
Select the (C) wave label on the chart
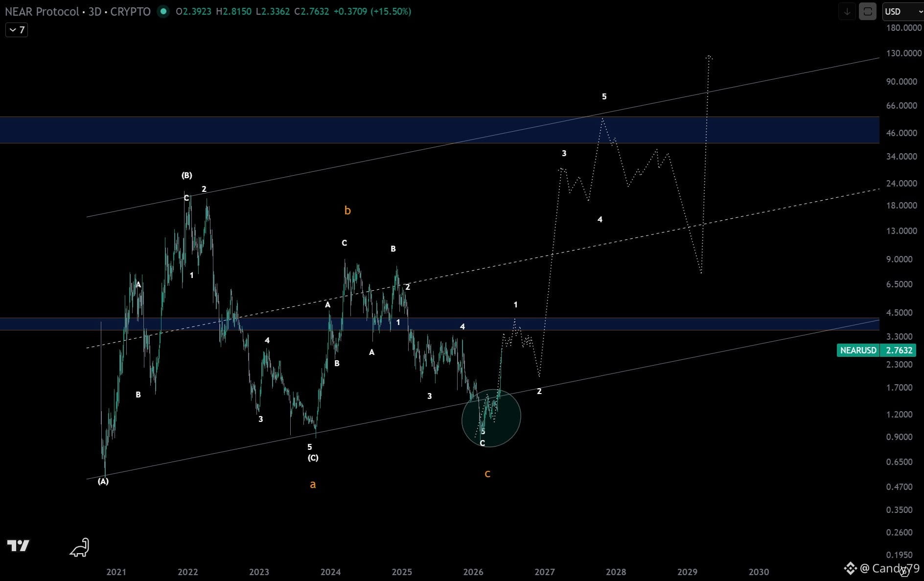tap(313, 458)
